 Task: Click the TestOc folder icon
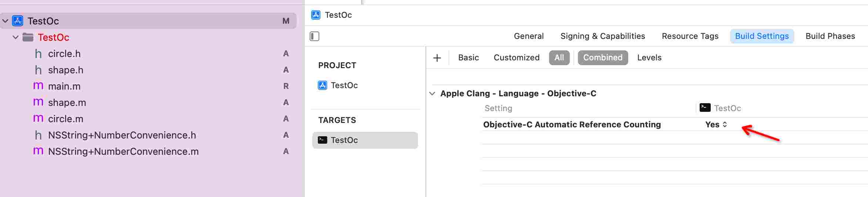(28, 37)
